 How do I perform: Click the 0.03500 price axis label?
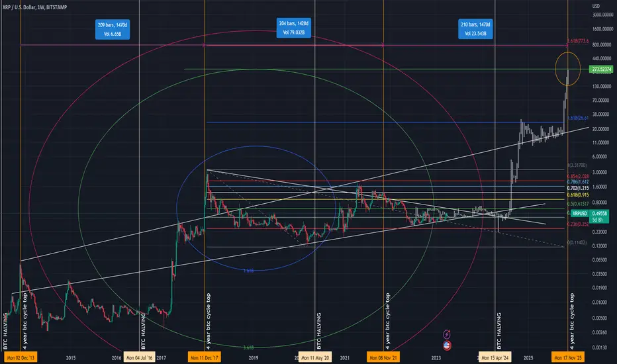coord(601,273)
